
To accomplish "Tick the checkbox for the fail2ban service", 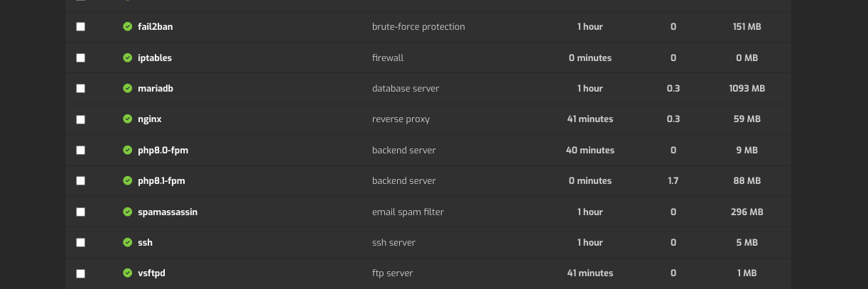I will (80, 27).
